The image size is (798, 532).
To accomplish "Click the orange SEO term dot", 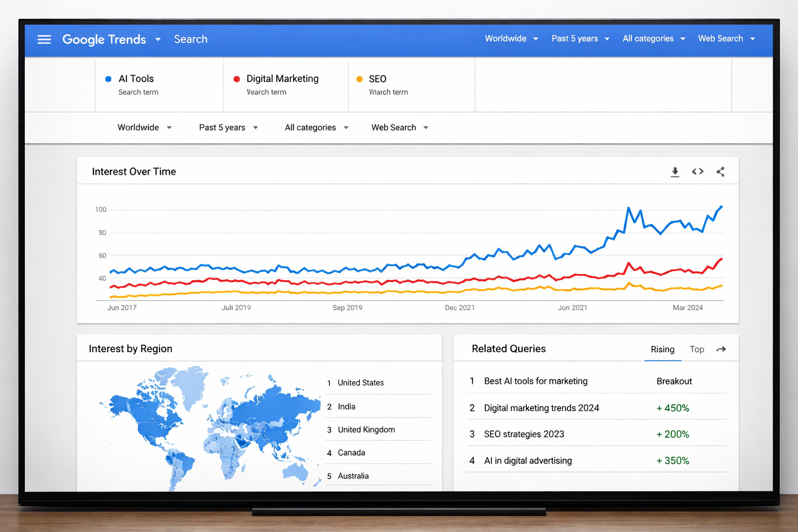I will pyautogui.click(x=360, y=79).
